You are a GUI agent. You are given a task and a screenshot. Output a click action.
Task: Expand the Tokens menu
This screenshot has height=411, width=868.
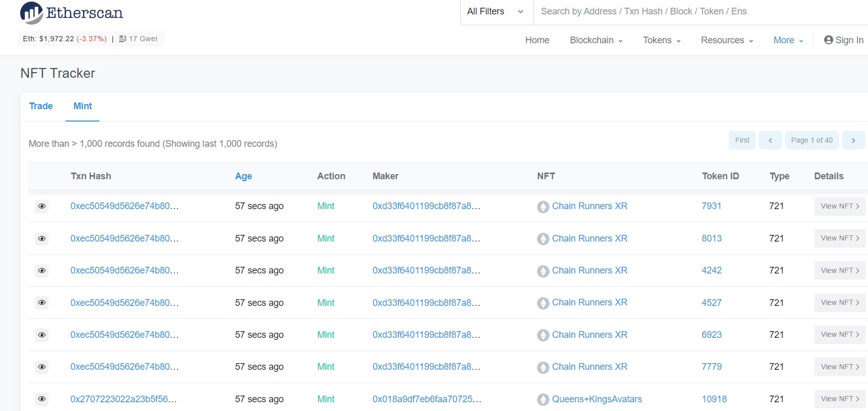point(662,40)
